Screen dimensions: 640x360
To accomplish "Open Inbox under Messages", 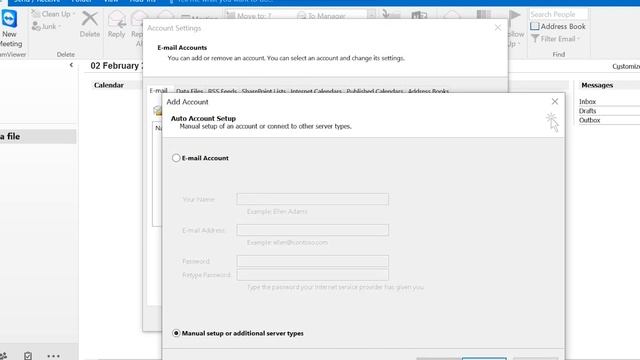I will coord(587,102).
